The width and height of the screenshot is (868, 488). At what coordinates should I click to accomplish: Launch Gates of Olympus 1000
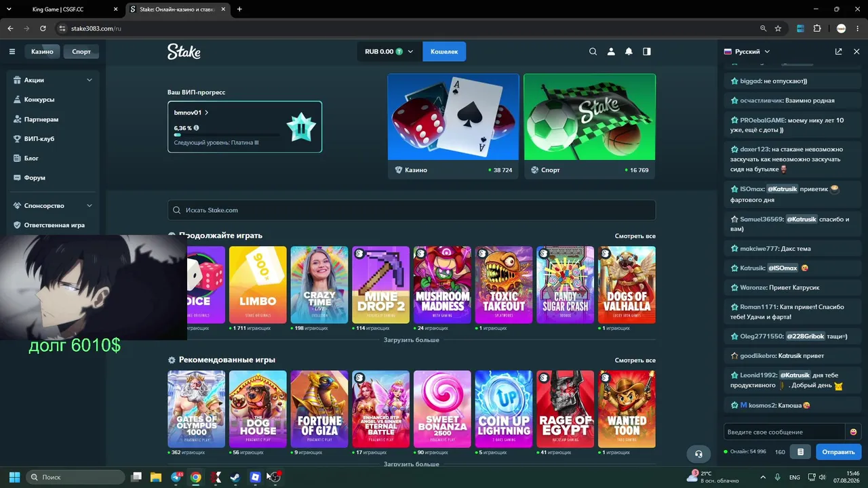tap(197, 409)
